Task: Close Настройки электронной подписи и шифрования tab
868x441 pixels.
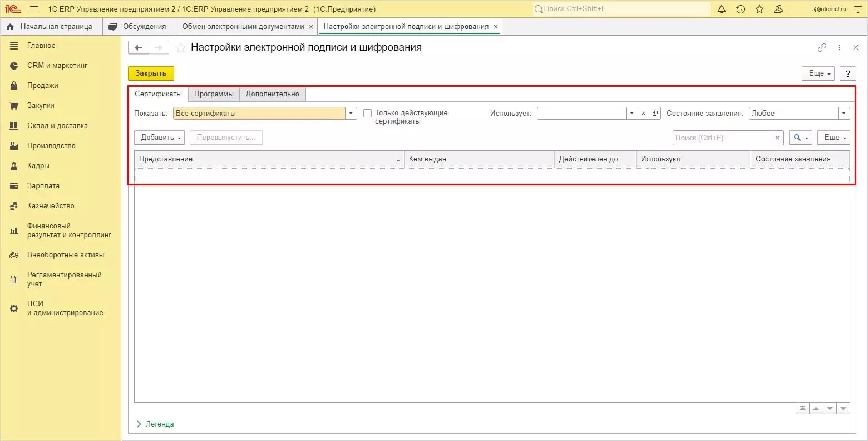Action: point(496,27)
